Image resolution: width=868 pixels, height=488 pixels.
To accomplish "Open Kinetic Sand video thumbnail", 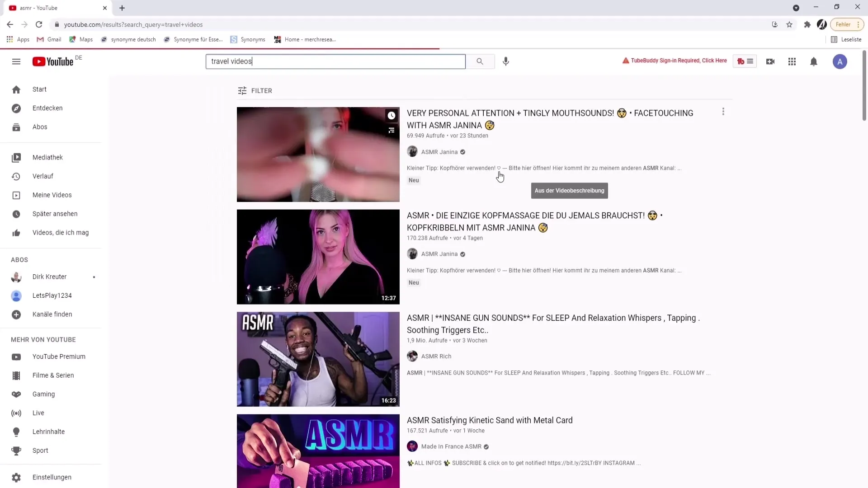I will point(318,451).
